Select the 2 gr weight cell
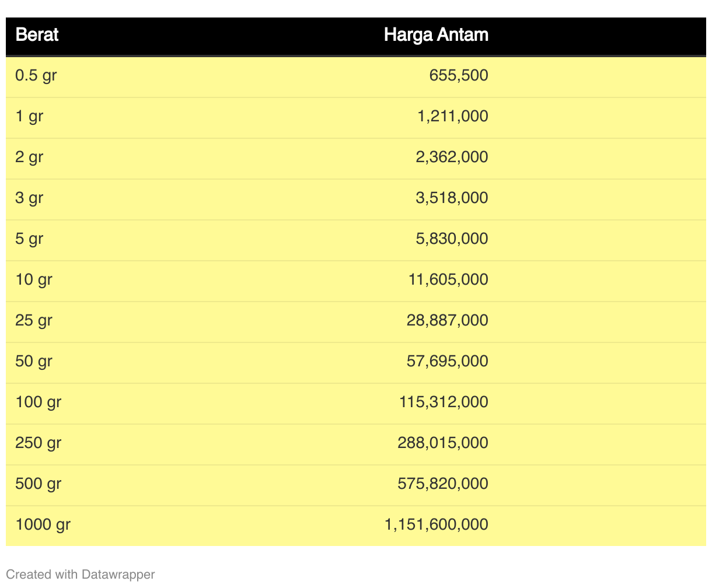This screenshot has height=588, width=712. (29, 157)
